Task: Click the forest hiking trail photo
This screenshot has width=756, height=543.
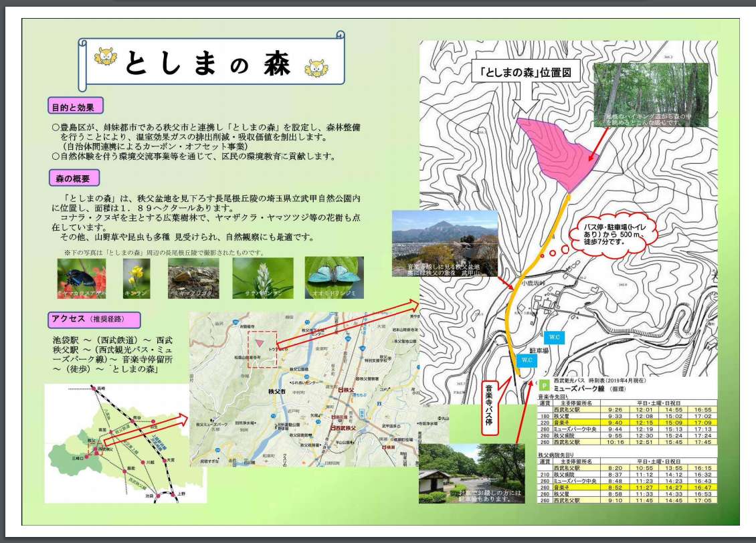Action: click(651, 95)
